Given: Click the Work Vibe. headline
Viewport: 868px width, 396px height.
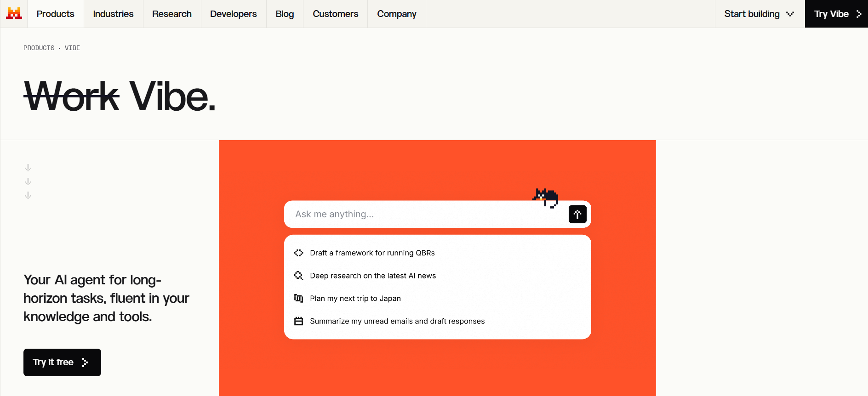Looking at the screenshot, I should tap(120, 96).
